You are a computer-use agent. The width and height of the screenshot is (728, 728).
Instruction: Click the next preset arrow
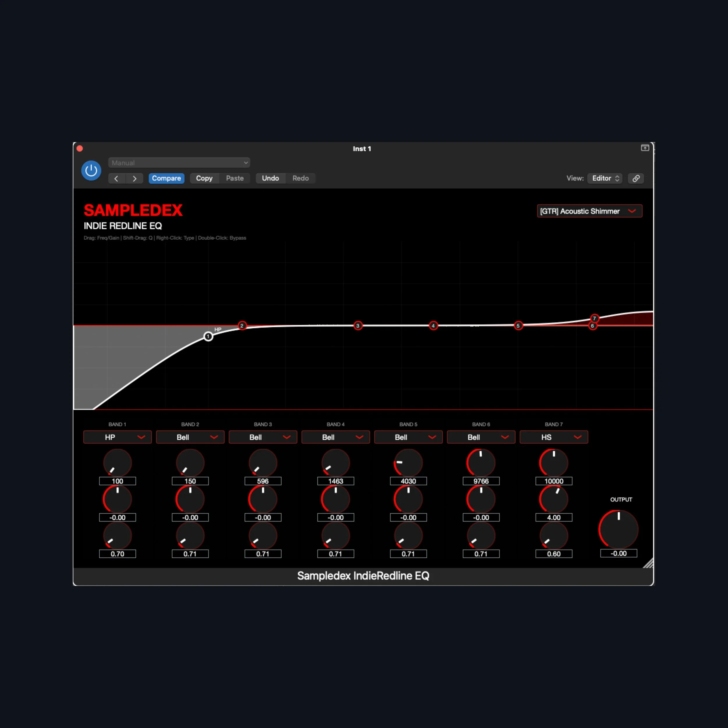point(135,178)
